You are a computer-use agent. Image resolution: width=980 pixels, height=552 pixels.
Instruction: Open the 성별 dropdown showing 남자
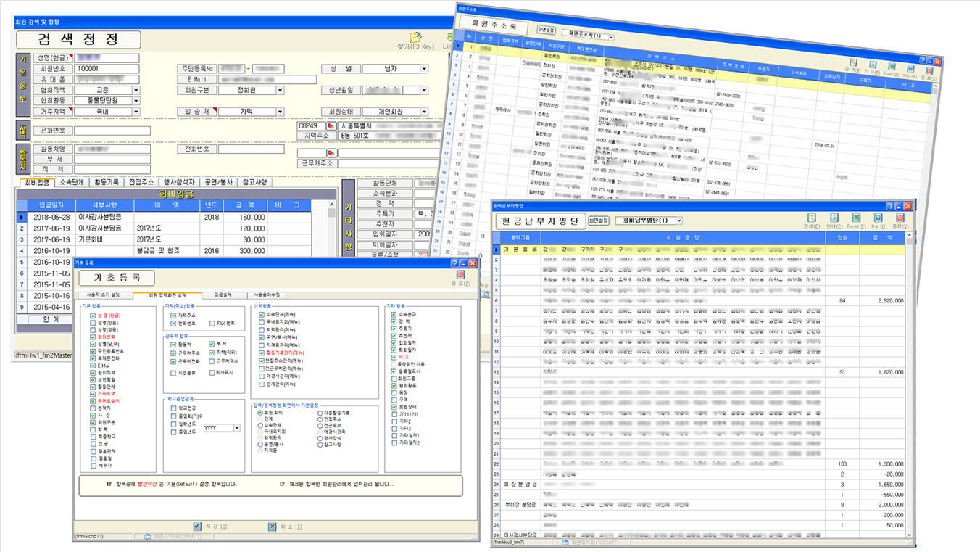pyautogui.click(x=423, y=69)
